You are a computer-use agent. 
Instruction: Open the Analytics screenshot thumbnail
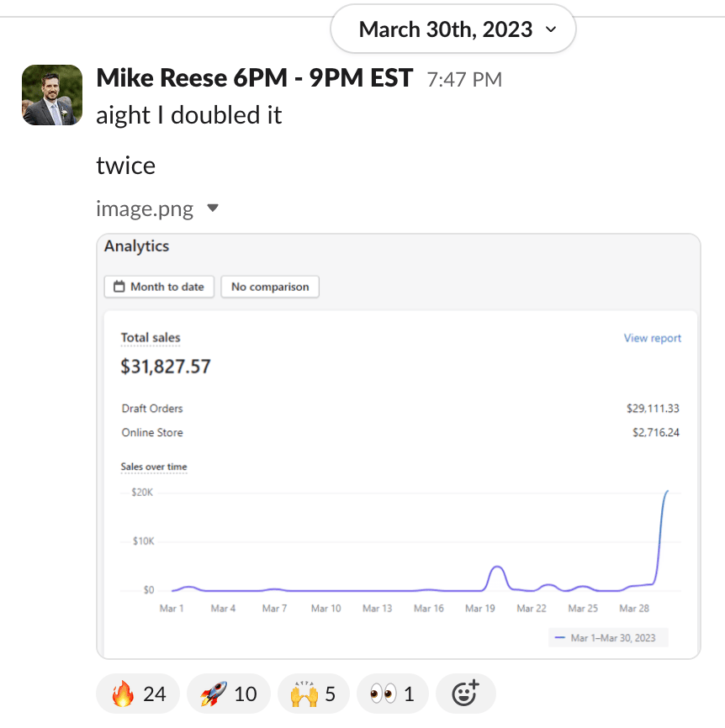(x=399, y=446)
